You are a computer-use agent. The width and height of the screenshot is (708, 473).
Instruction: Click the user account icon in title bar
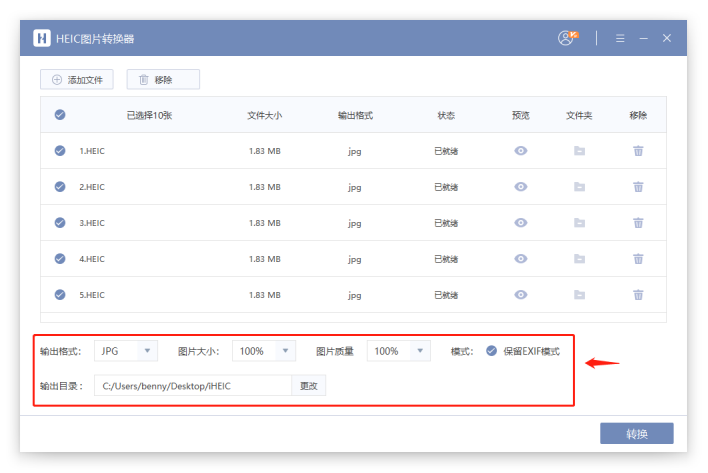568,38
